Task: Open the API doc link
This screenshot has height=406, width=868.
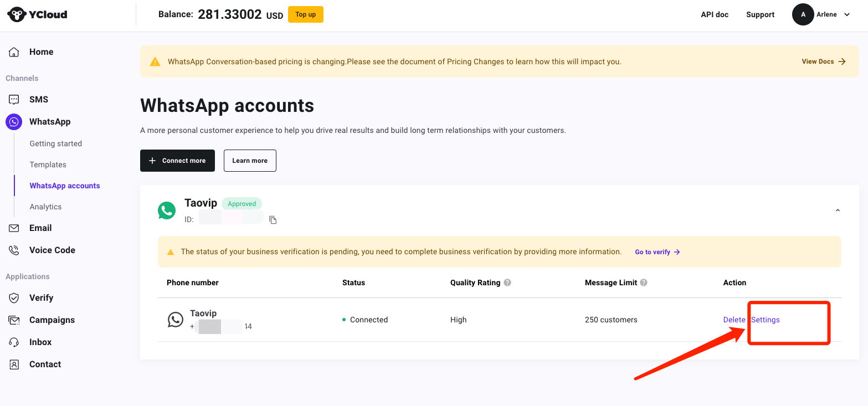Action: (x=715, y=15)
